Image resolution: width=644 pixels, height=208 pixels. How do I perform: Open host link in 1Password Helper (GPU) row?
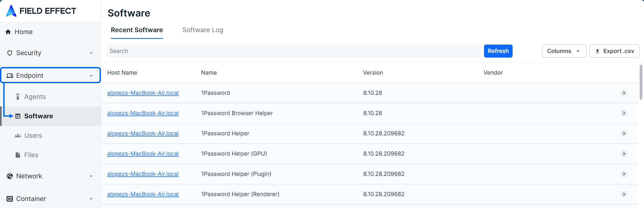[x=143, y=154]
